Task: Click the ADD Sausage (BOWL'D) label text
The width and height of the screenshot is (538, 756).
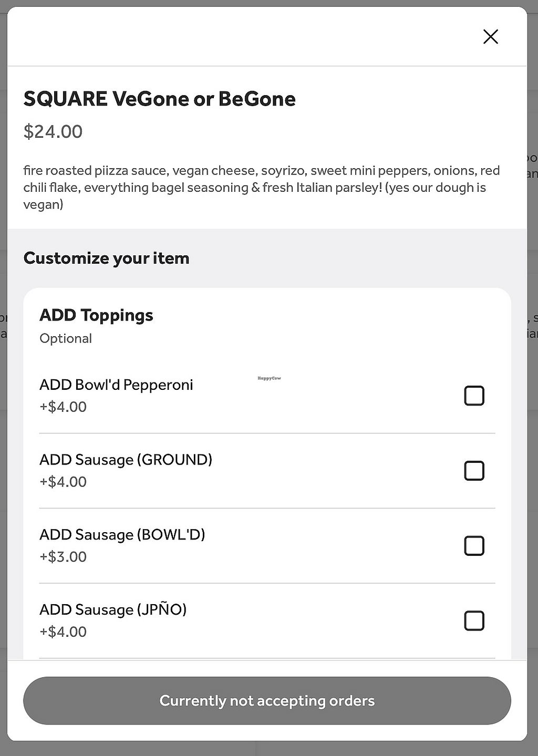Action: click(x=122, y=535)
